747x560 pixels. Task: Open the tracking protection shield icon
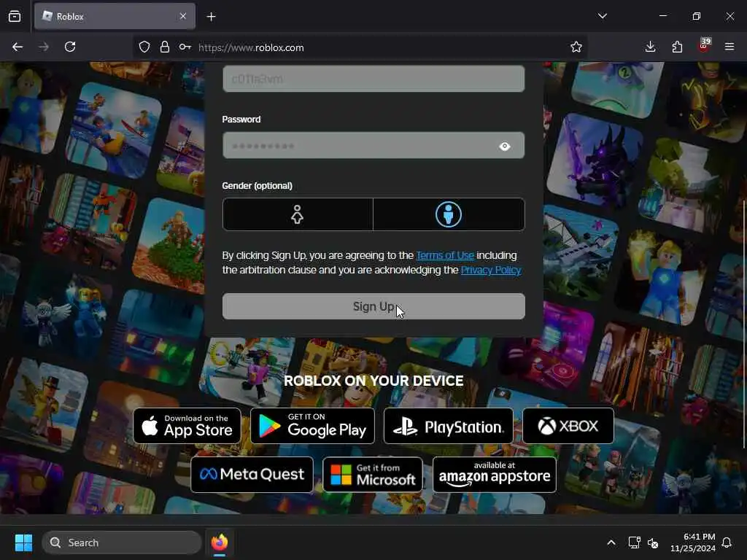tap(144, 47)
